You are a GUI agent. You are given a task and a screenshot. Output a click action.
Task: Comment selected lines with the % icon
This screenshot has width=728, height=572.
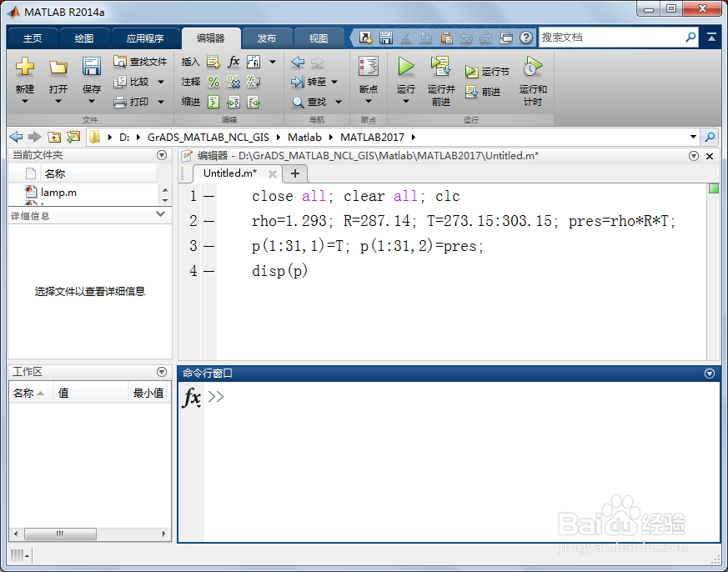[213, 82]
